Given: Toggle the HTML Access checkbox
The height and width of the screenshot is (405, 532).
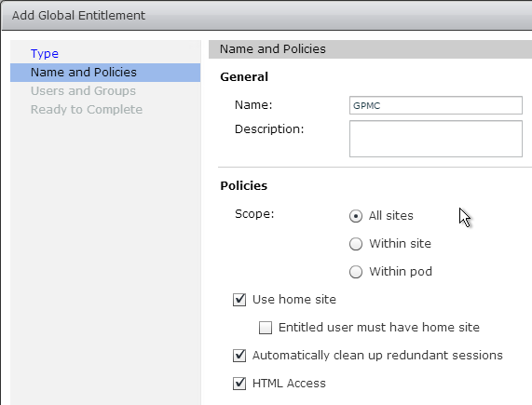Looking at the screenshot, I should 239,384.
